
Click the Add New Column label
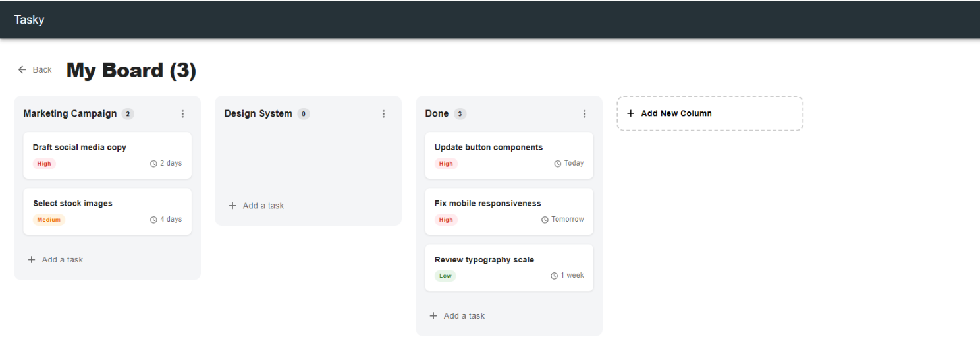coord(676,113)
